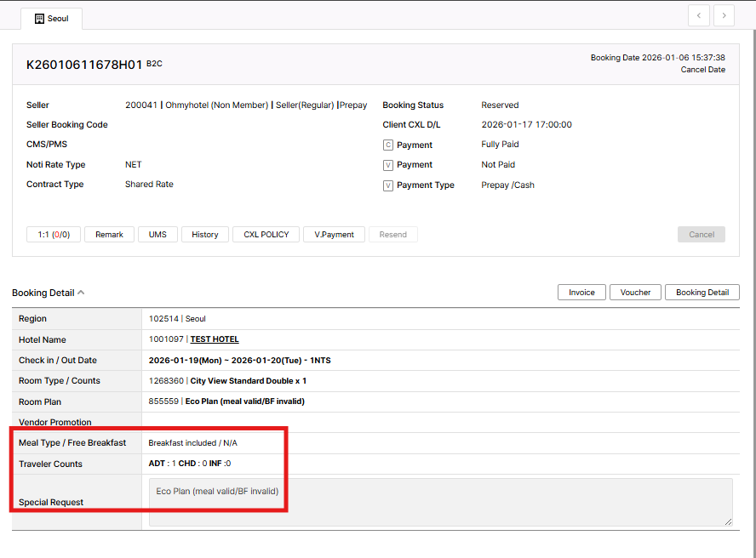Screen dimensions: 756x558
Task: Open the Voucher document
Action: (635, 293)
